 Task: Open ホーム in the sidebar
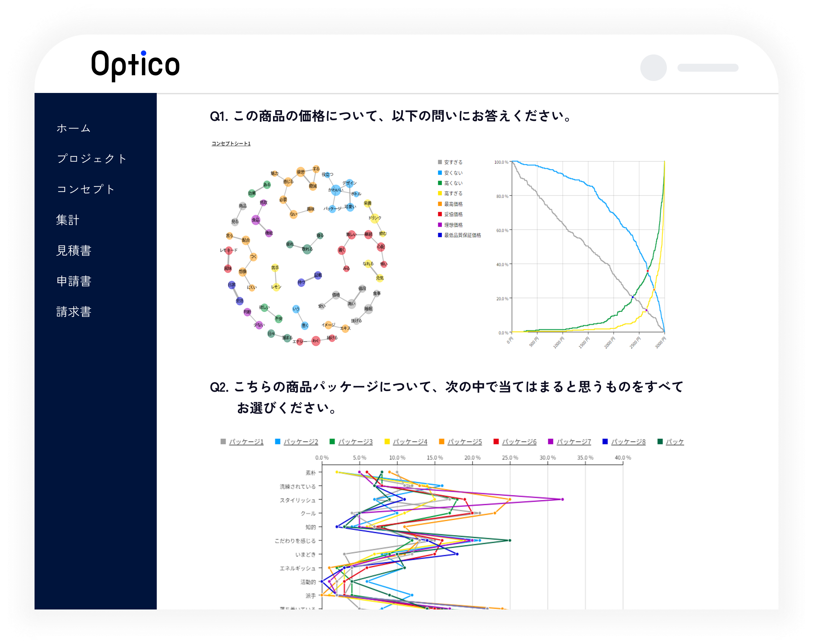[73, 128]
